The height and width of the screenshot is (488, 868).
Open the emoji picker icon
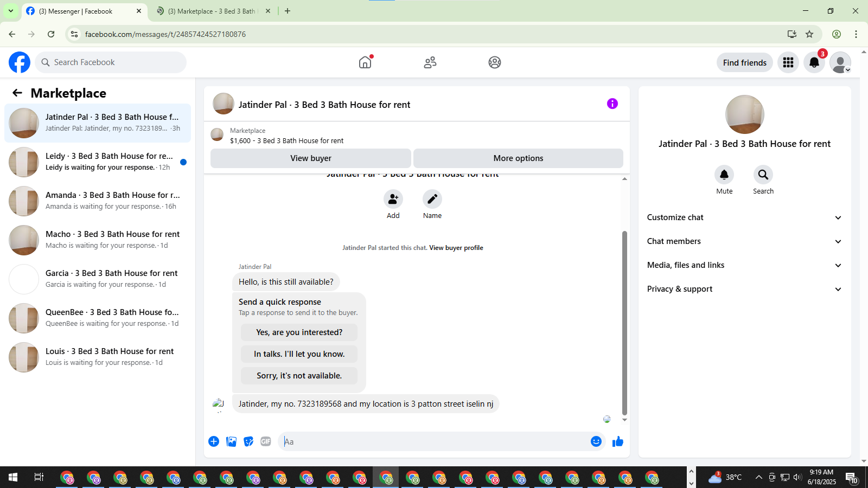596,441
